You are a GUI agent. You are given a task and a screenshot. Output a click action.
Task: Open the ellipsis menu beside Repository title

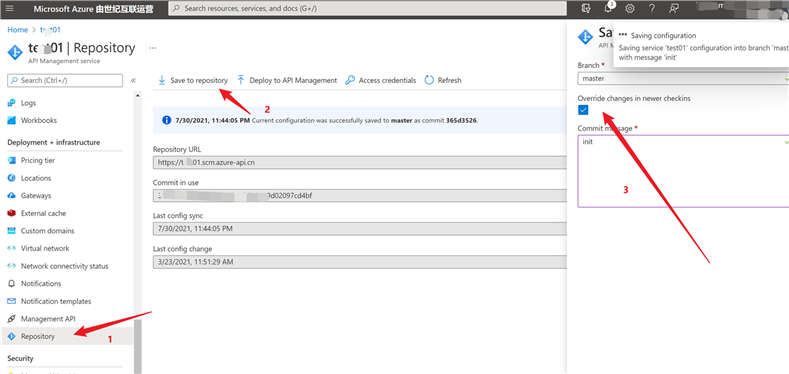click(153, 48)
